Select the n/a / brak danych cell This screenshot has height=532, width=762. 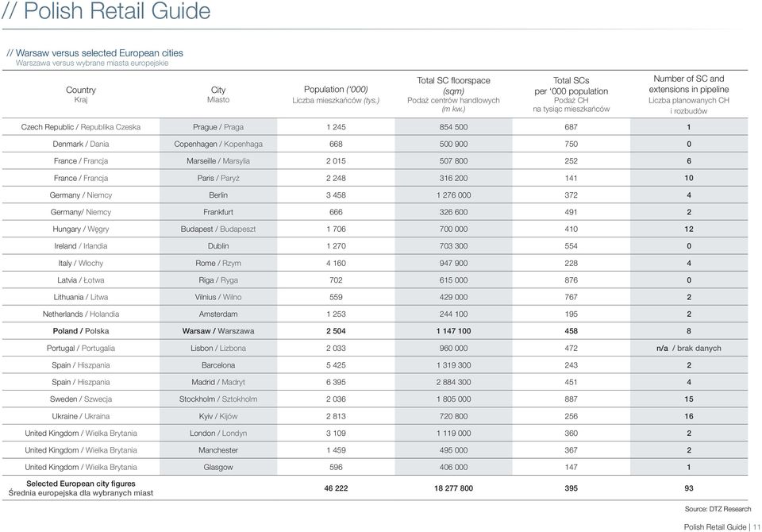(x=689, y=349)
